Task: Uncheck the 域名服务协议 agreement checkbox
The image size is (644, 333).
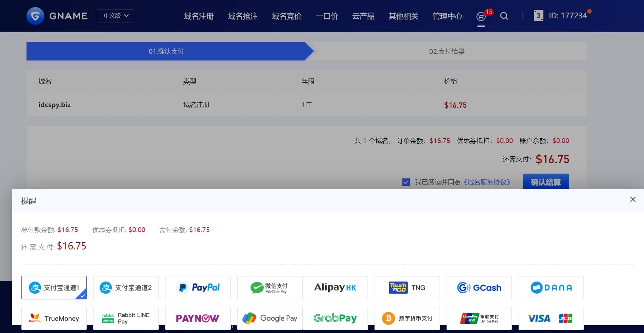Action: pyautogui.click(x=406, y=182)
